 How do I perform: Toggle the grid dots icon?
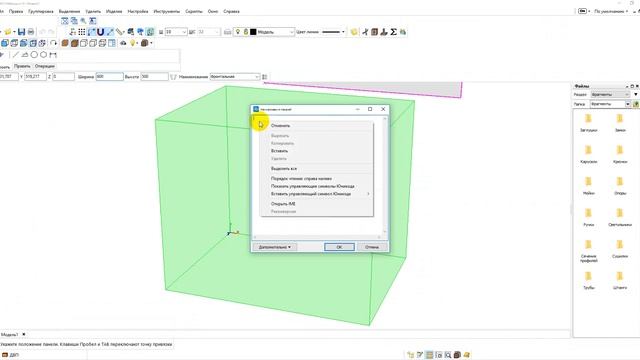[82, 32]
